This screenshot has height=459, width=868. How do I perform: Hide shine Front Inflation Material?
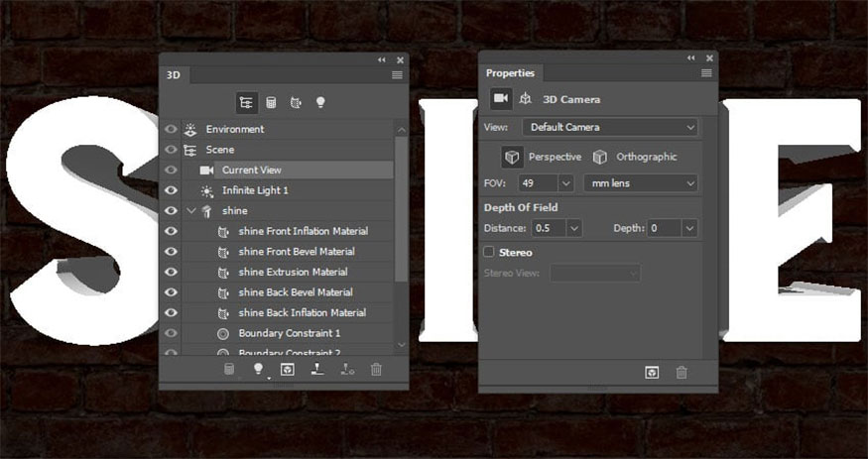171,231
